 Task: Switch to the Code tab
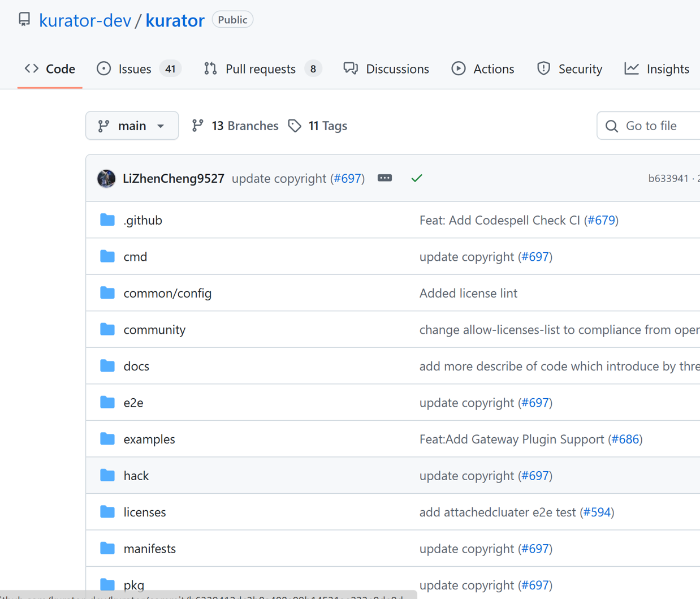pyautogui.click(x=50, y=69)
